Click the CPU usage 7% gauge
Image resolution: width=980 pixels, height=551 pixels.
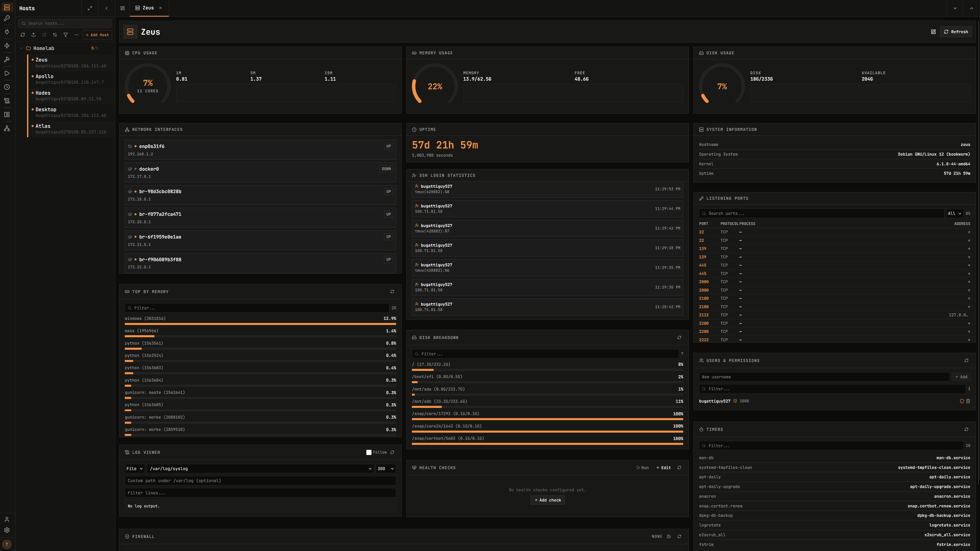pyautogui.click(x=148, y=84)
